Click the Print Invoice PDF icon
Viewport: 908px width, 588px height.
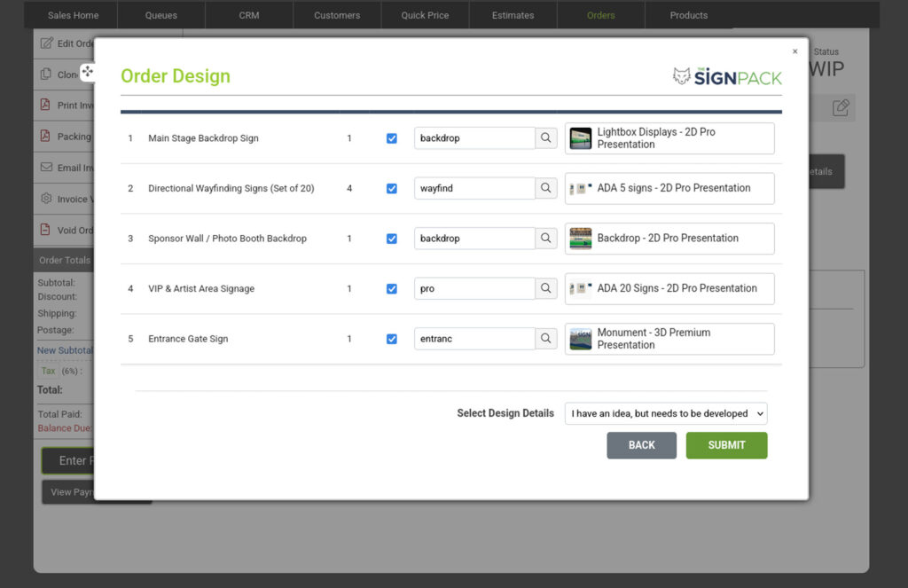point(45,105)
